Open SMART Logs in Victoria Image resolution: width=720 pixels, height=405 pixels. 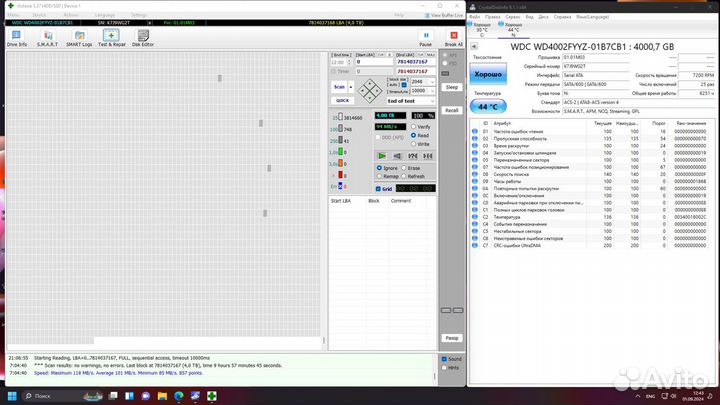point(78,37)
